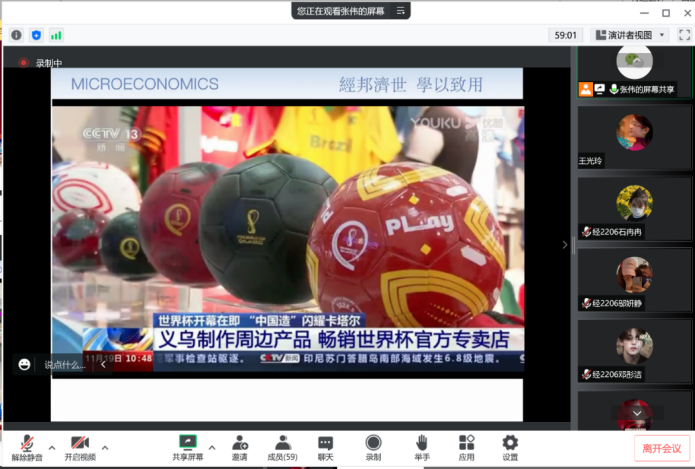The width and height of the screenshot is (695, 469).
Task: Open meeting 设置 settings
Action: 510,448
